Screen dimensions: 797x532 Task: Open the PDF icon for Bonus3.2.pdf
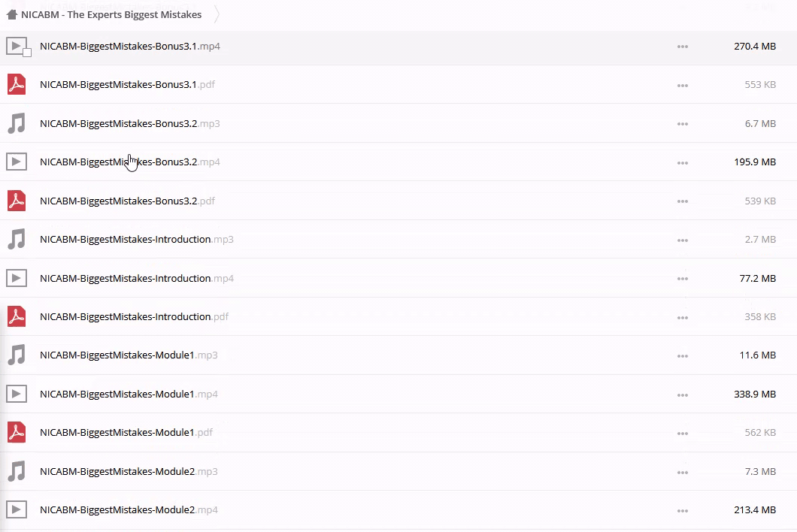point(17,201)
